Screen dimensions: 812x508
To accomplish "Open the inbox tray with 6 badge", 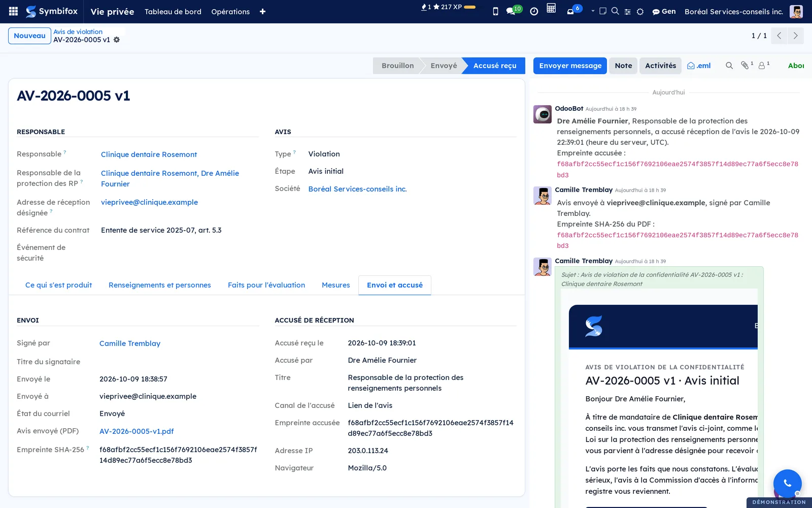I will (574, 10).
